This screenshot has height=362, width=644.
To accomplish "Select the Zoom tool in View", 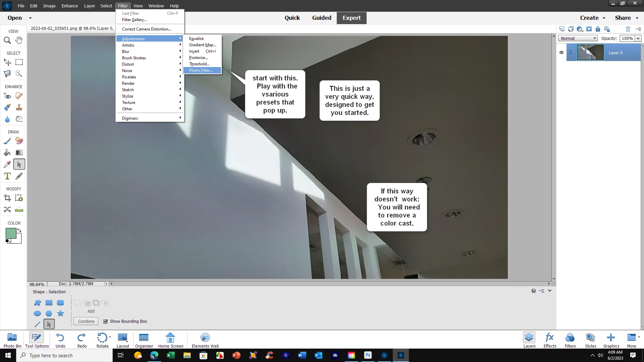I will pos(7,41).
